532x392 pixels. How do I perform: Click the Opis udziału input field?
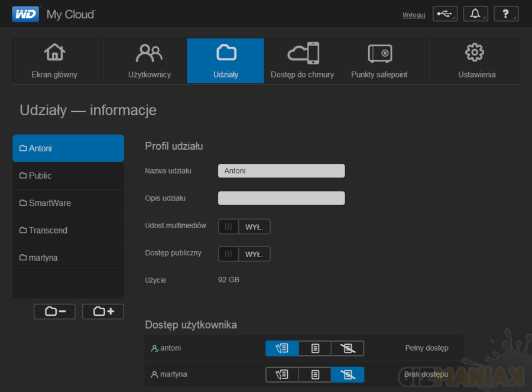(x=281, y=198)
